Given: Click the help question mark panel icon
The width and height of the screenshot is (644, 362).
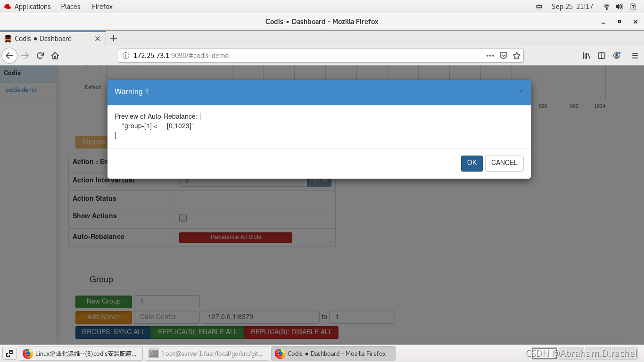Looking at the screenshot, I should pos(633,7).
